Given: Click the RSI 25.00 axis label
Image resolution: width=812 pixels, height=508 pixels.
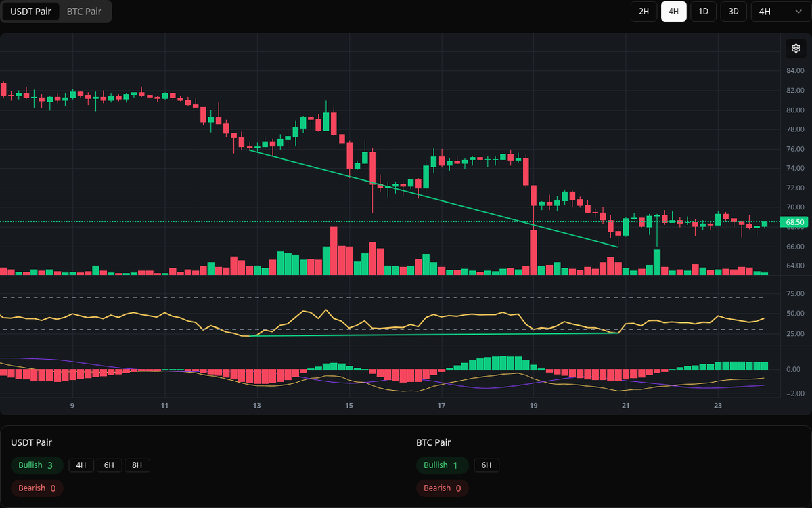Looking at the screenshot, I should tap(794, 334).
